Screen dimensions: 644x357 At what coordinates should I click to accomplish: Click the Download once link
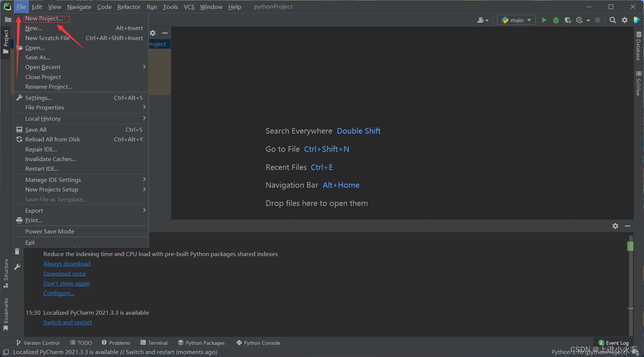(x=65, y=274)
